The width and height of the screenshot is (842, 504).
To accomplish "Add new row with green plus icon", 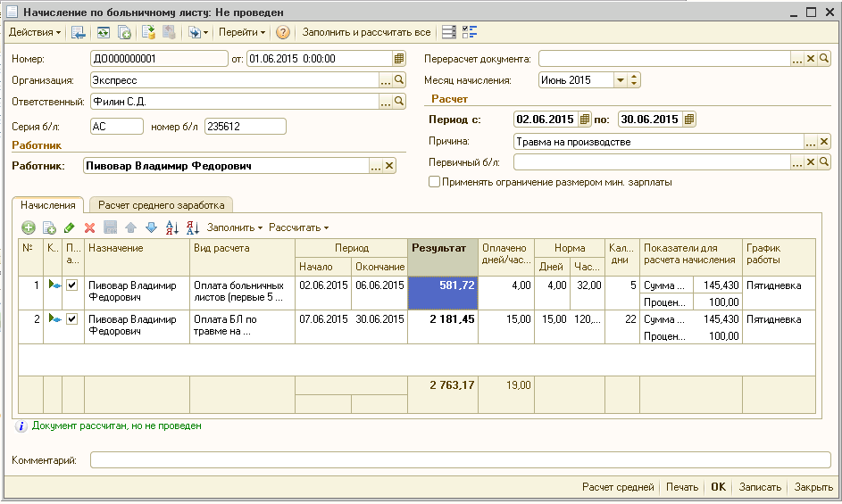I will (x=29, y=227).
